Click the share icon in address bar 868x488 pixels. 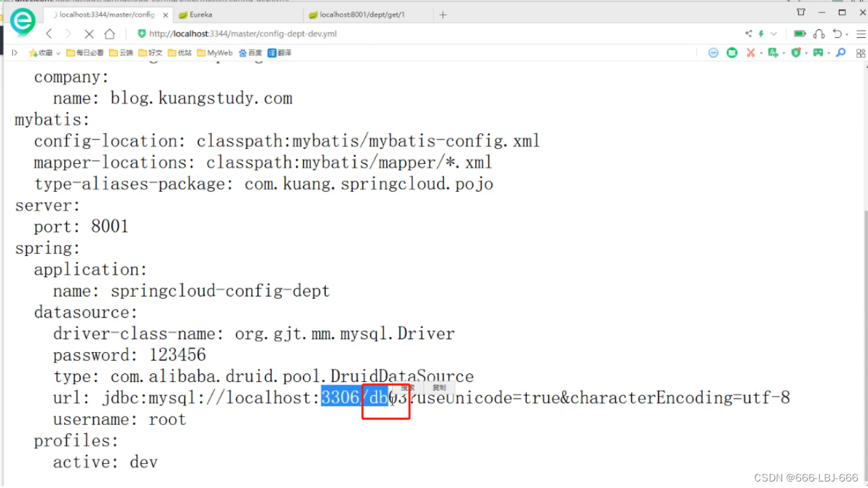pos(748,34)
